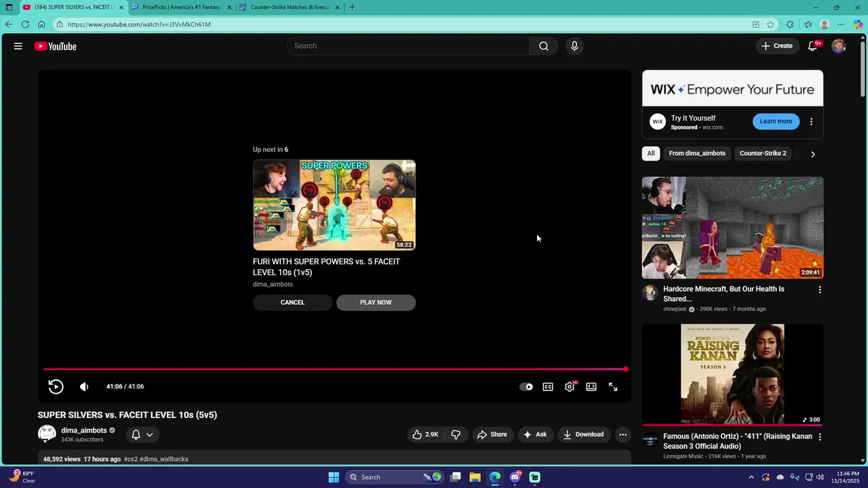The image size is (868, 488).
Task: Refresh the page
Action: coord(25,24)
